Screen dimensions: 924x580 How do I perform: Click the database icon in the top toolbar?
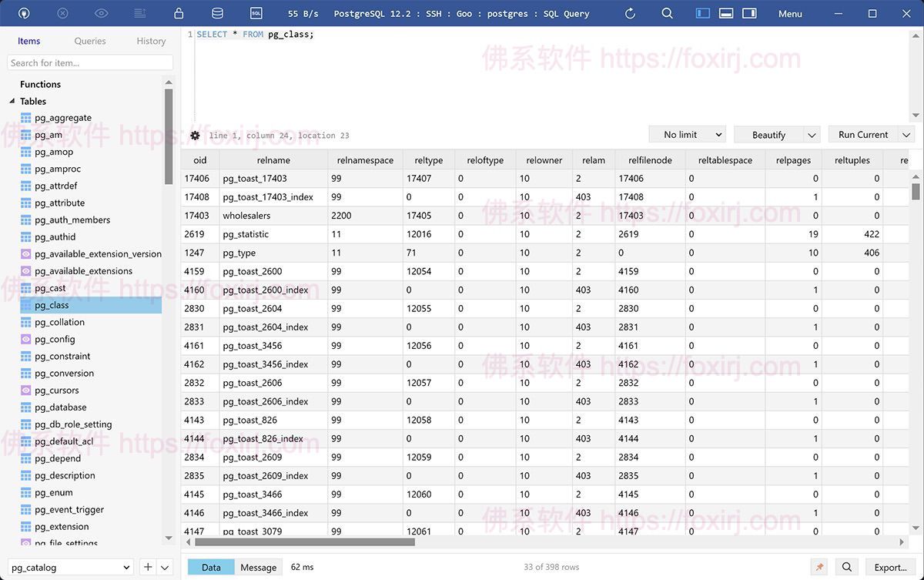(x=216, y=13)
